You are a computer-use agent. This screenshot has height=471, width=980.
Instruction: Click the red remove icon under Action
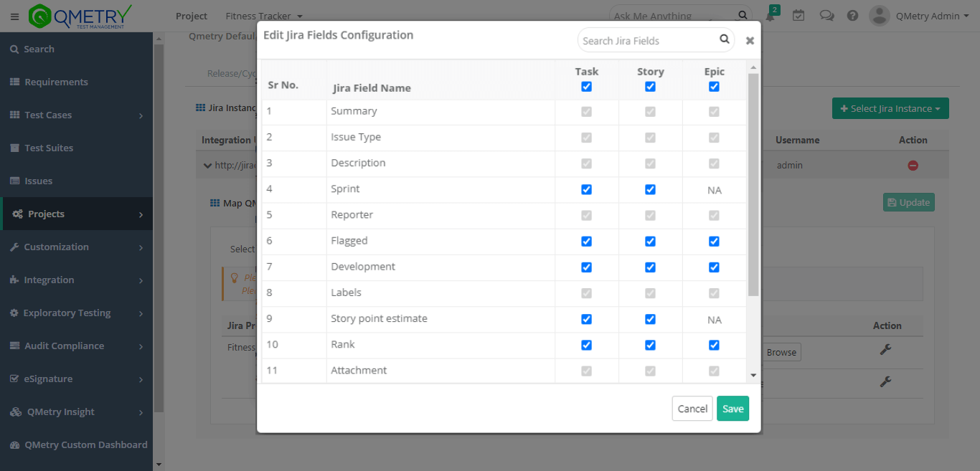(913, 166)
